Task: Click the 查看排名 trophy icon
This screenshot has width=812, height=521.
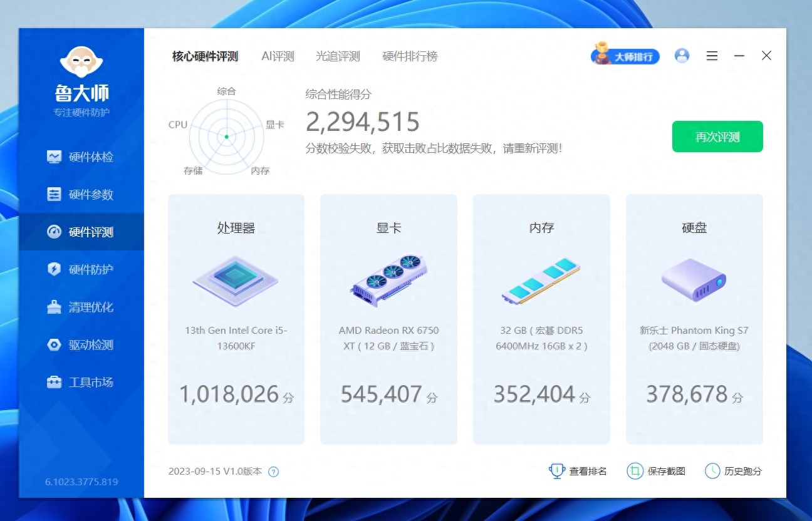Action: 557,471
